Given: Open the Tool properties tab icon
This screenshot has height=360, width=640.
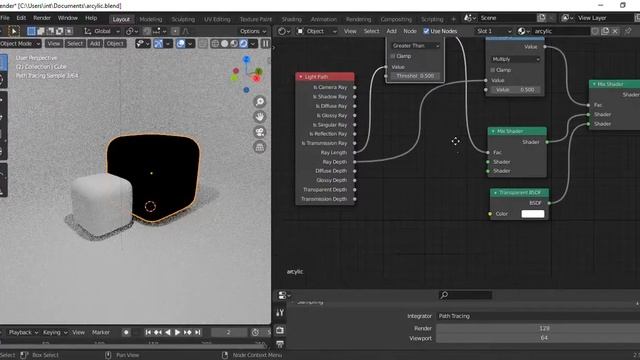Looking at the screenshot, I should [280, 313].
